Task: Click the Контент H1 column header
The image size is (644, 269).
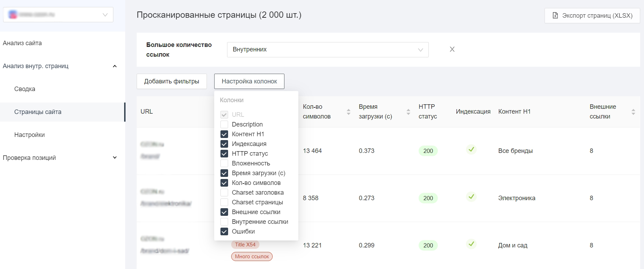Action: pos(514,112)
